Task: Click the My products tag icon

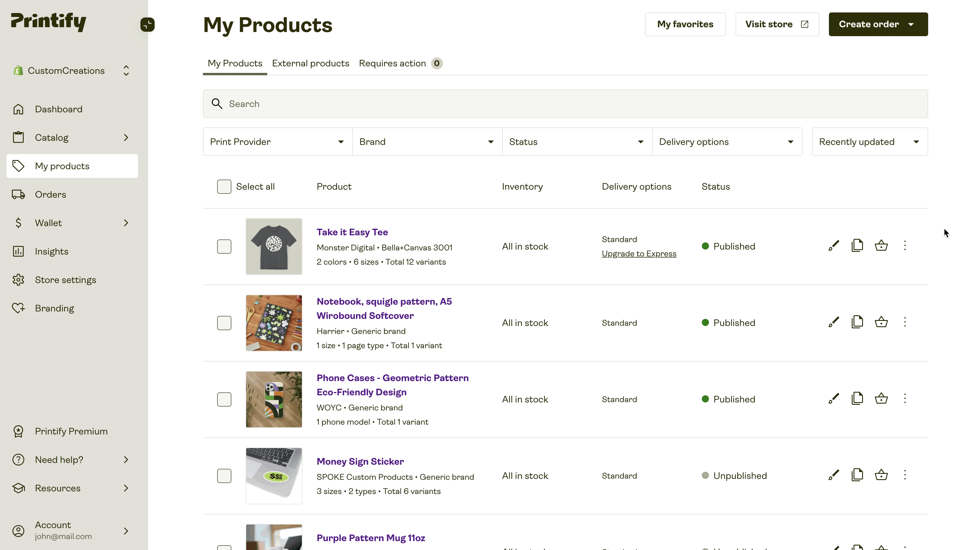Action: 18,166
